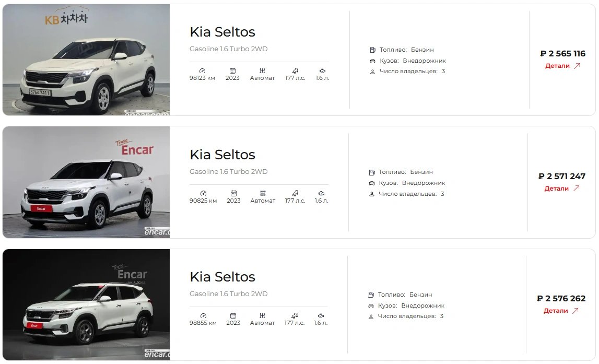
Task: Click the gearbox icon in the 98855 км listing
Action: click(262, 315)
